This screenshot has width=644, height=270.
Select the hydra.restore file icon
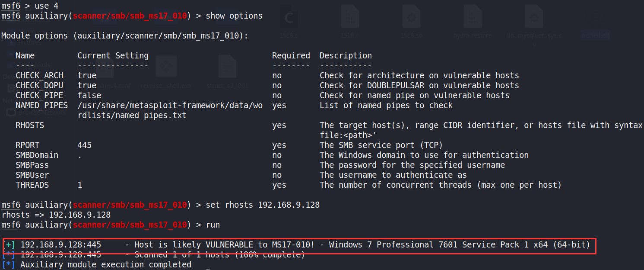pos(473,18)
